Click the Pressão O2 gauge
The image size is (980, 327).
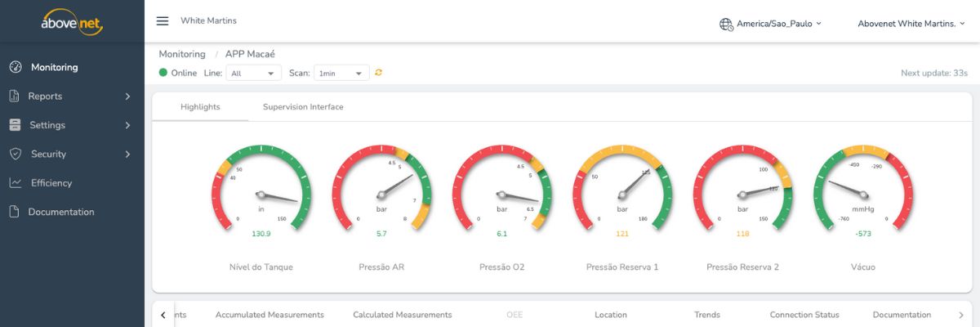(501, 188)
